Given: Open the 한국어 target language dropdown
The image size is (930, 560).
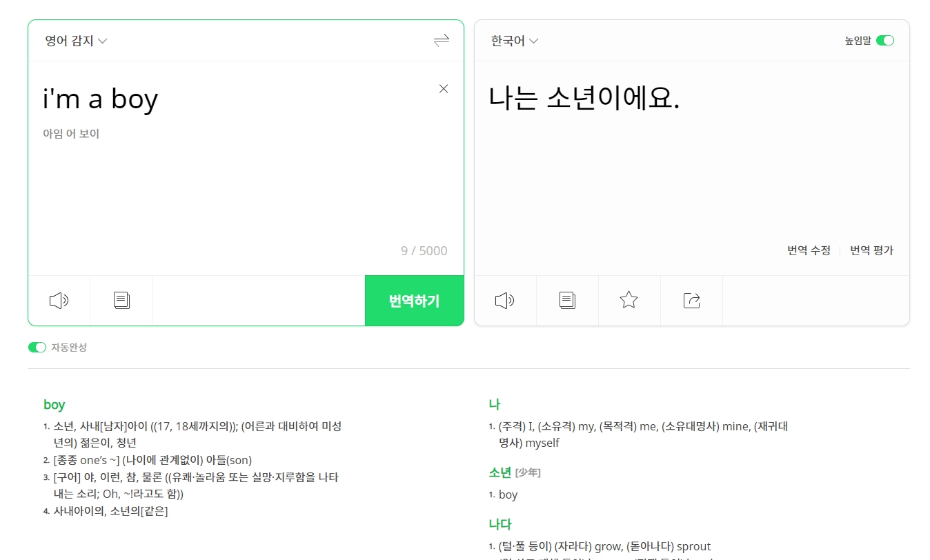Looking at the screenshot, I should 513,41.
